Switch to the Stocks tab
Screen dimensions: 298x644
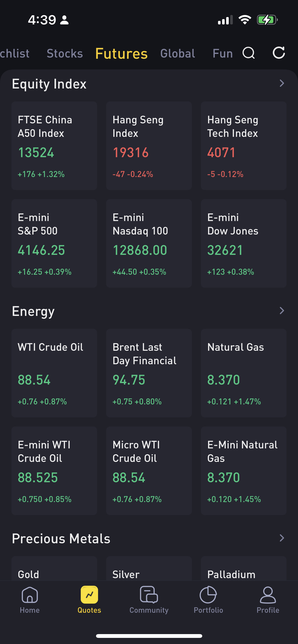pos(65,54)
